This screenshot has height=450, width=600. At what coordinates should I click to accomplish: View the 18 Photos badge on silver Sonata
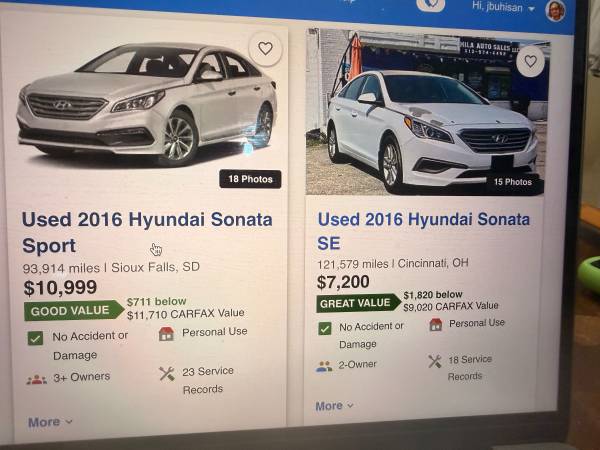(x=250, y=179)
